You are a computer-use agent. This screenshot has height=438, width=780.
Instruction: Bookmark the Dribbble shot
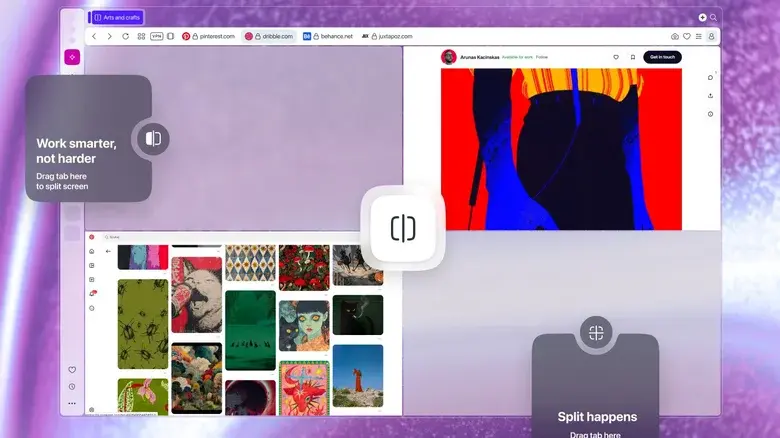pyautogui.click(x=632, y=57)
